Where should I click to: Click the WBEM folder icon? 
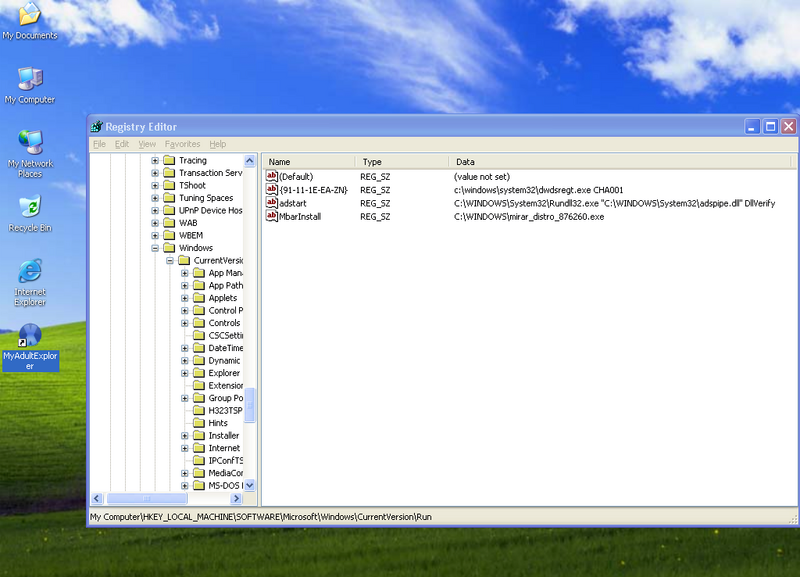[169, 235]
